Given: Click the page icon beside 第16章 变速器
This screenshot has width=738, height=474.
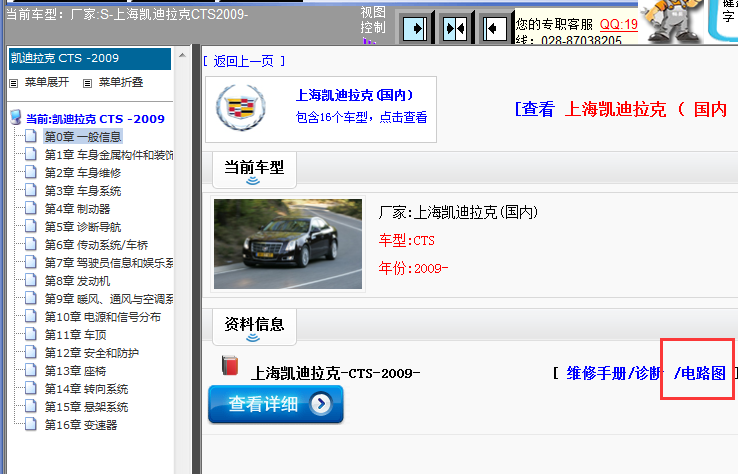Looking at the screenshot, I should 31,424.
